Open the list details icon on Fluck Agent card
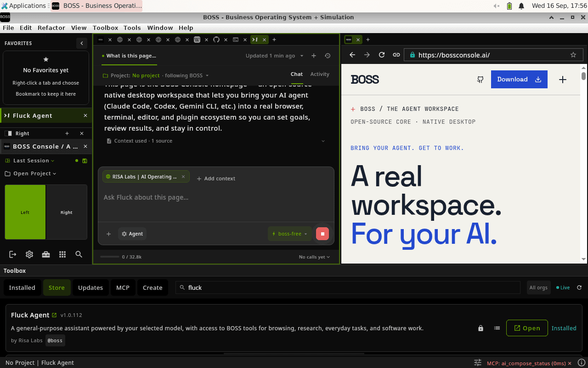This screenshot has height=368, width=588. pos(497,328)
